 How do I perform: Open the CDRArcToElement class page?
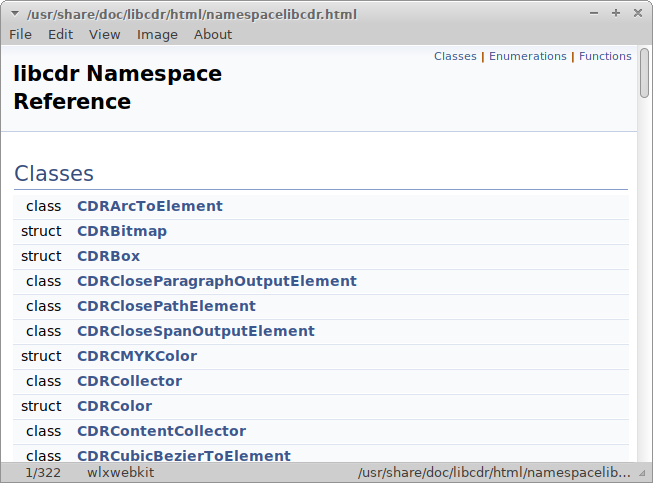pos(150,206)
